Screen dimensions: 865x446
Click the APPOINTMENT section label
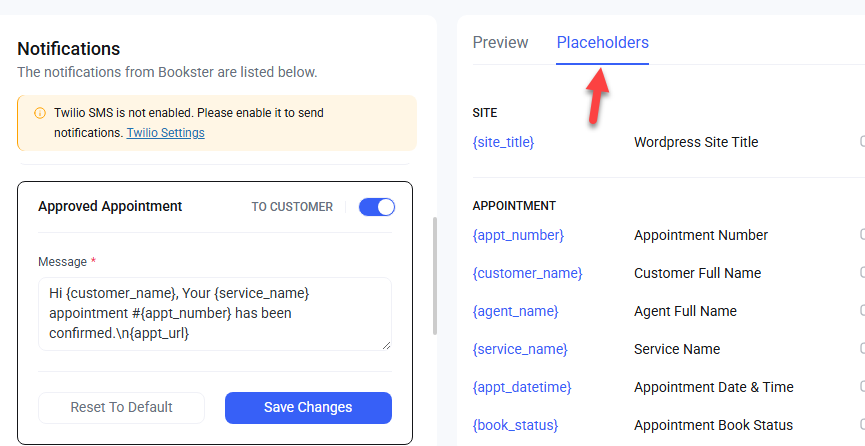[514, 206]
